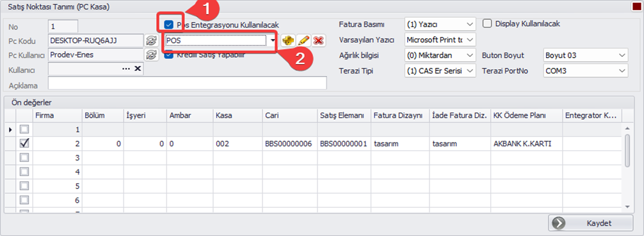Open the POS dropdown list
The image size is (644, 236).
(273, 41)
